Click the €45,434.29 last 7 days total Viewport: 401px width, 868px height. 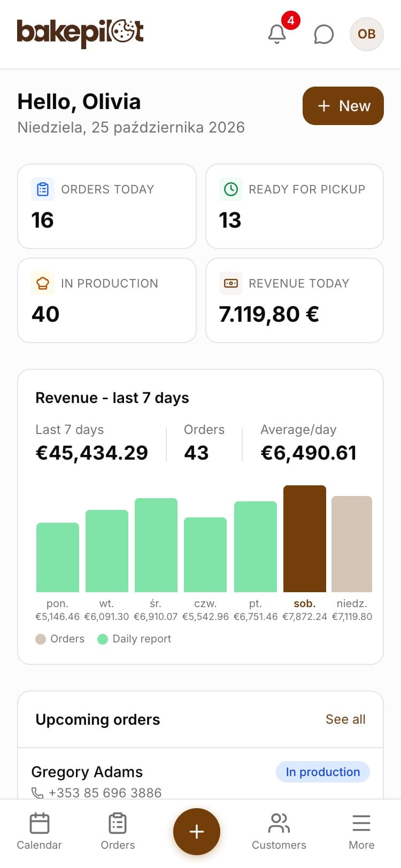[x=91, y=453]
